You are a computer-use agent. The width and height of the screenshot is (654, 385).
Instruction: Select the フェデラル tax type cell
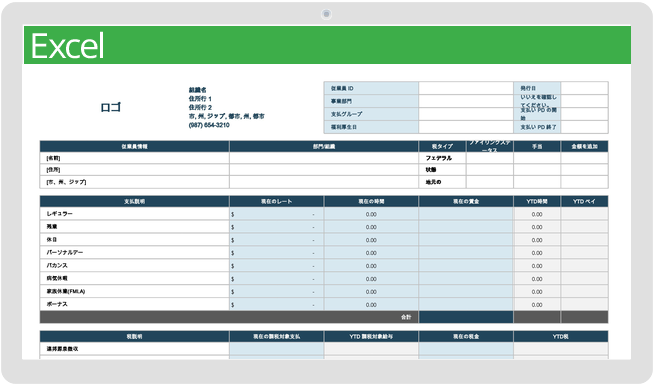(x=442, y=158)
